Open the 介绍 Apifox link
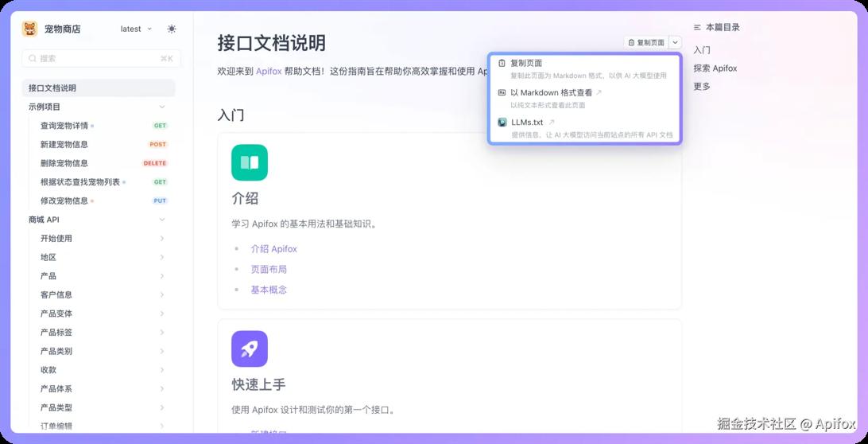This screenshot has height=444, width=868. [274, 249]
